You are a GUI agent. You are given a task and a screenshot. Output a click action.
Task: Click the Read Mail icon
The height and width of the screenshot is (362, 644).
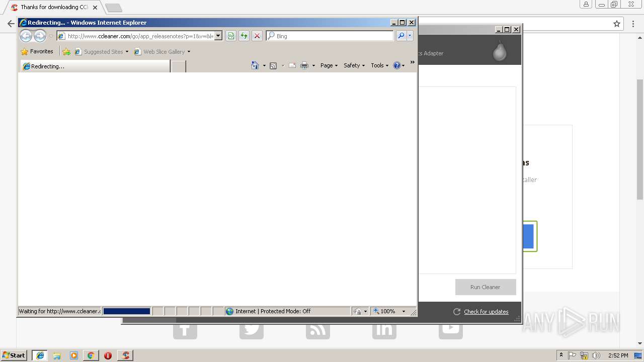coord(292,65)
